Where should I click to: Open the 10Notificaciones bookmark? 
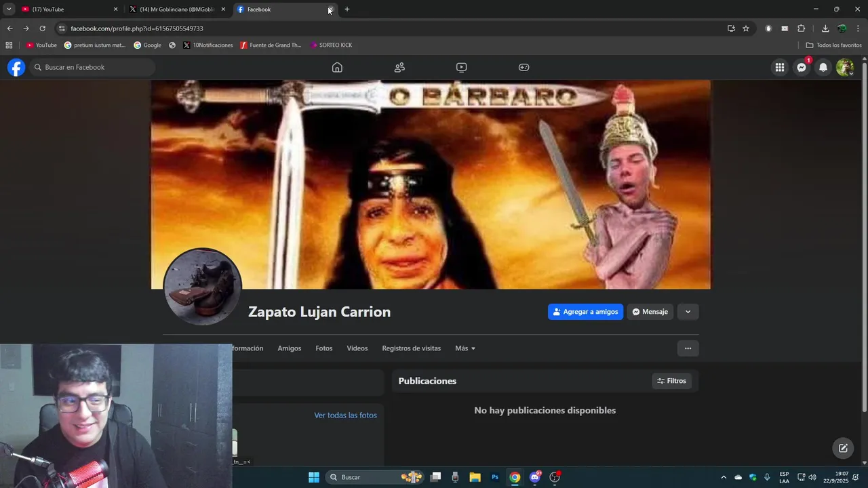point(208,45)
